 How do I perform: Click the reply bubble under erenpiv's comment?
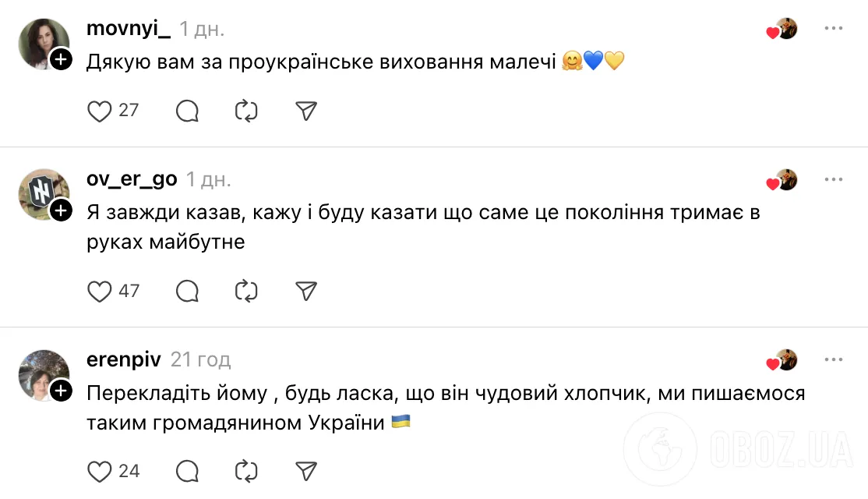click(186, 472)
